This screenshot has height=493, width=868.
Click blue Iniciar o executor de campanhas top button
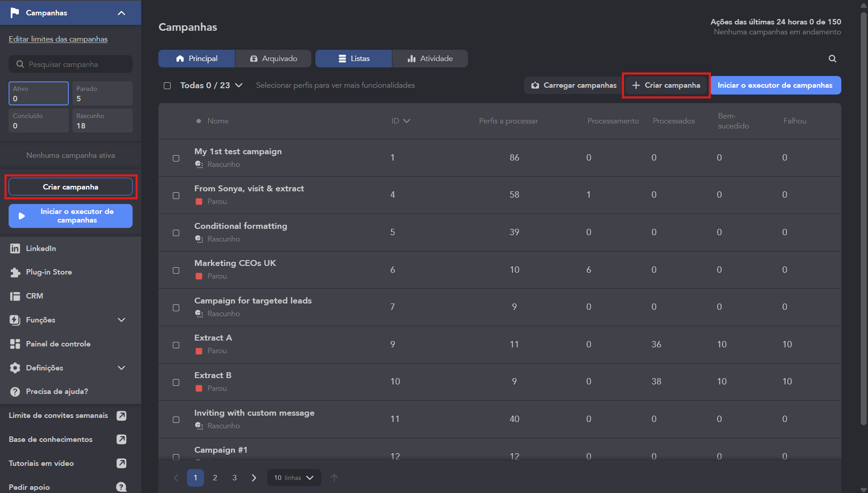click(775, 85)
